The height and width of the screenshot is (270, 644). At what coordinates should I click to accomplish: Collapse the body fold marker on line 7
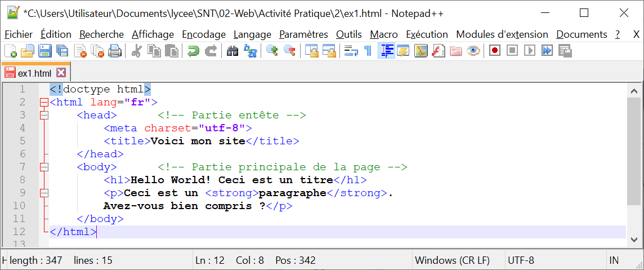[x=44, y=167]
